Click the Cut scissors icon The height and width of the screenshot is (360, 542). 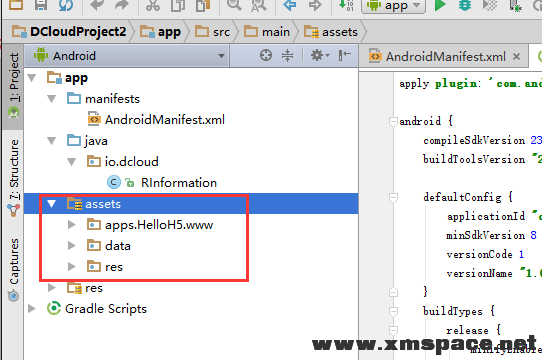tap(152, 5)
